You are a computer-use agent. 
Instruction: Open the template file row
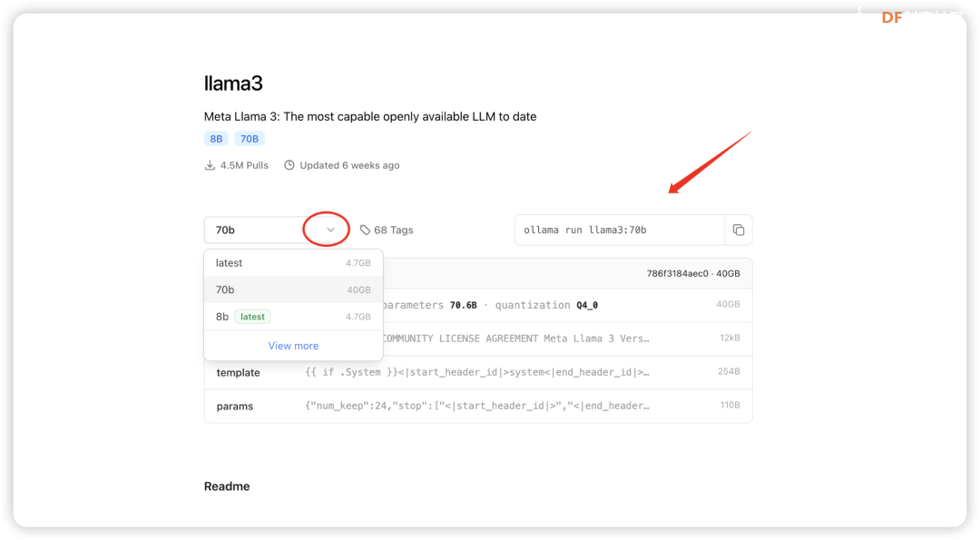(478, 372)
